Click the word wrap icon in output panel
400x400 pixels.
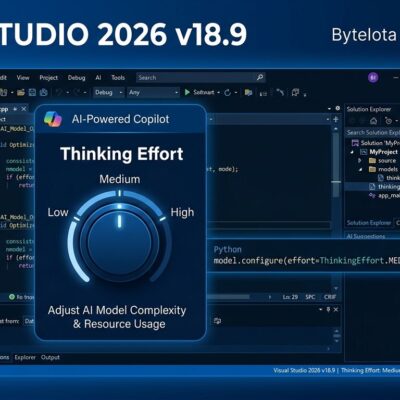(x=217, y=321)
